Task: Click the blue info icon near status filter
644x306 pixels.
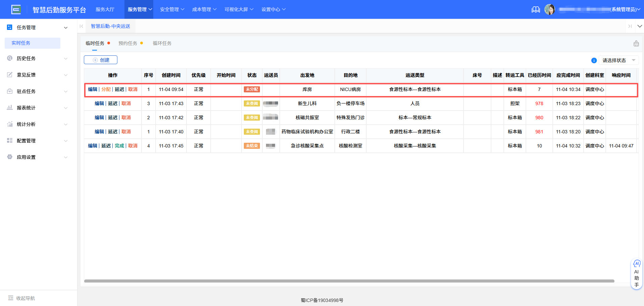Action: click(x=594, y=60)
